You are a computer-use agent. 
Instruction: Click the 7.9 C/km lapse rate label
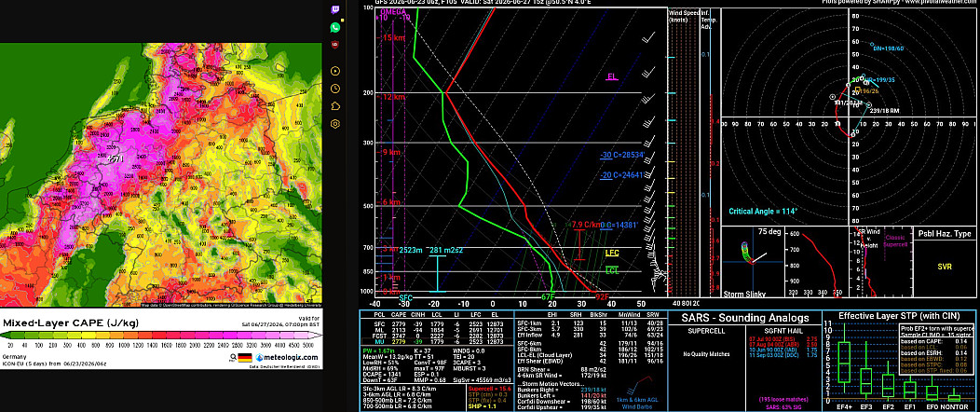click(x=584, y=225)
